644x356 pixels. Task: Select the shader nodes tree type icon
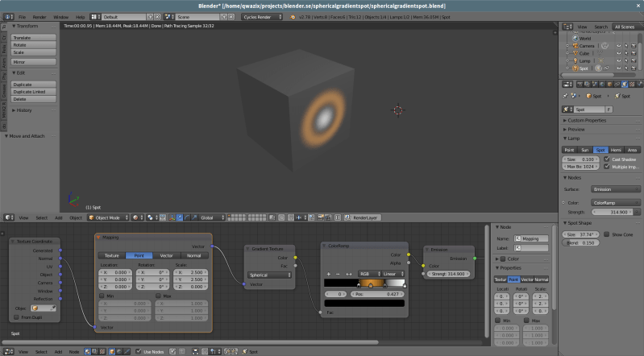pyautogui.click(x=88, y=352)
